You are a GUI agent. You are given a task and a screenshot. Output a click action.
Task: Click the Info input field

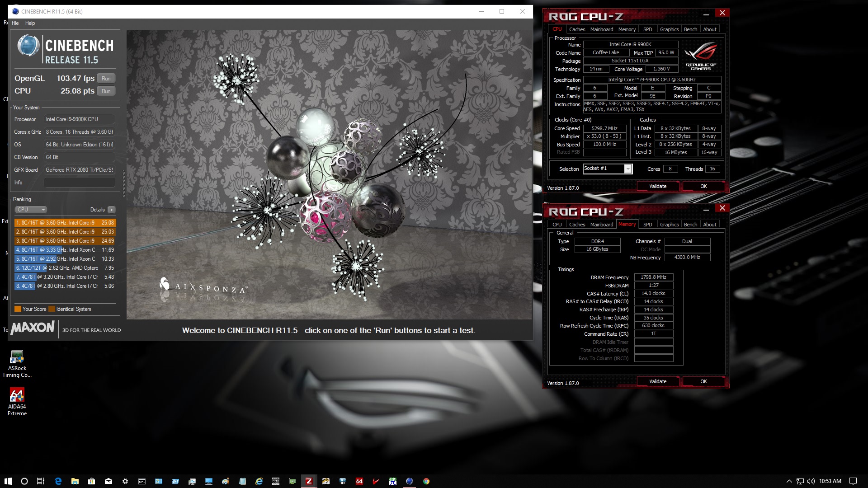point(79,183)
